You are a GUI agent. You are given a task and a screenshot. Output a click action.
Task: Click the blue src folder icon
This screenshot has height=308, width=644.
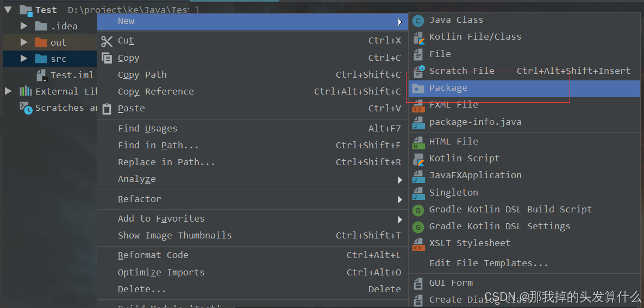(x=41, y=59)
